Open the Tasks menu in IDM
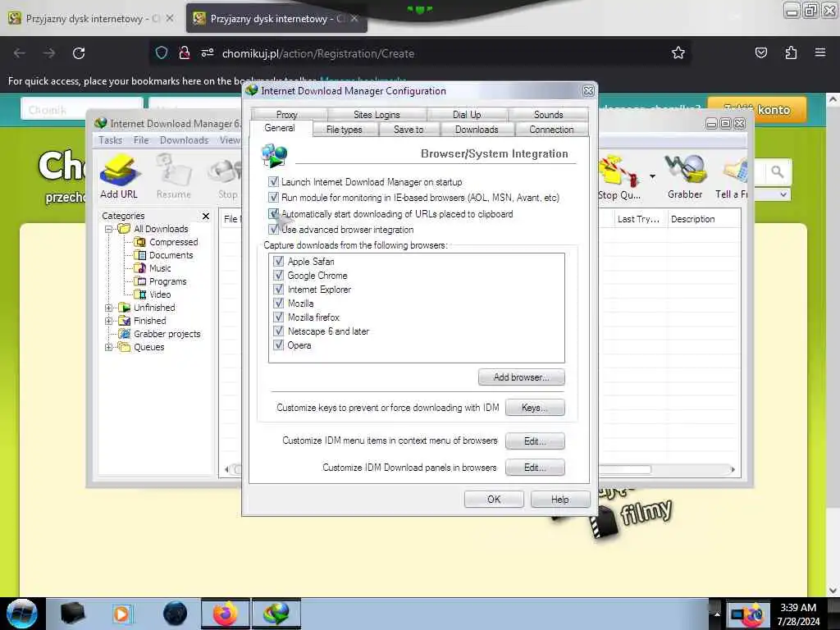This screenshot has height=630, width=840. 111,140
